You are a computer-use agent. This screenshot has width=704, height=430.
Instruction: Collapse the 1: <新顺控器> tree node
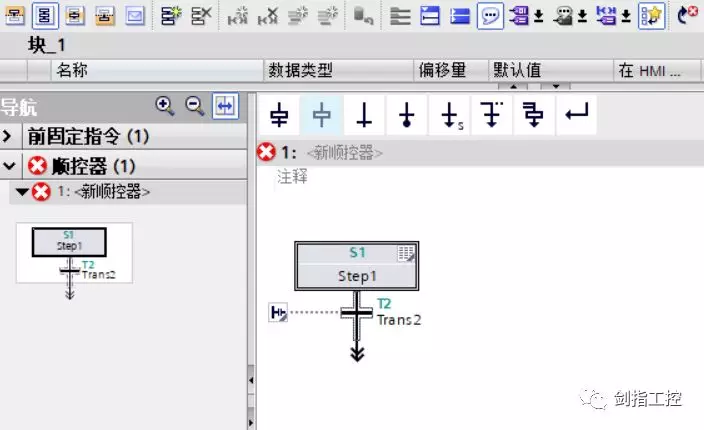tap(22, 192)
